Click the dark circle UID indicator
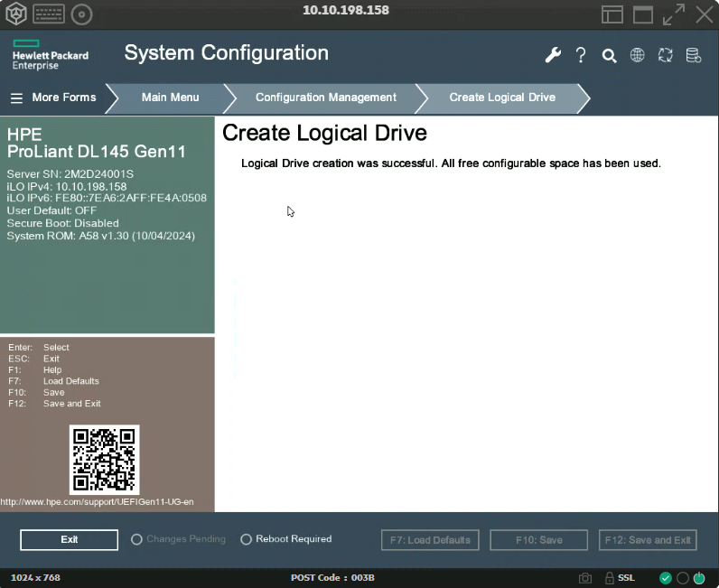 (x=682, y=578)
